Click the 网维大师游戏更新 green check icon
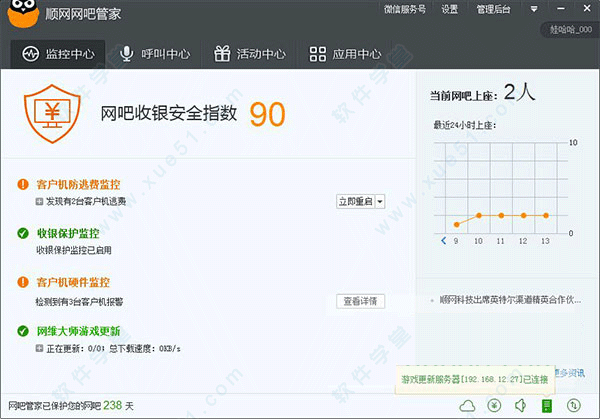600x419 pixels. point(23,331)
